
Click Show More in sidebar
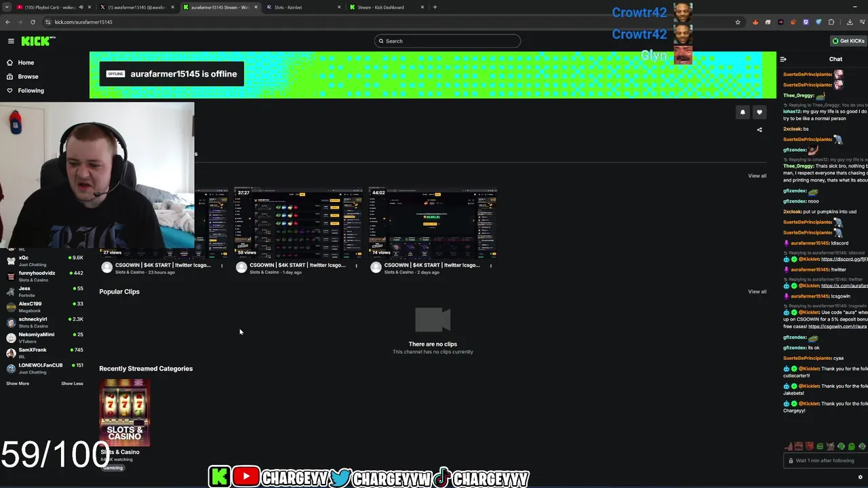pos(18,384)
